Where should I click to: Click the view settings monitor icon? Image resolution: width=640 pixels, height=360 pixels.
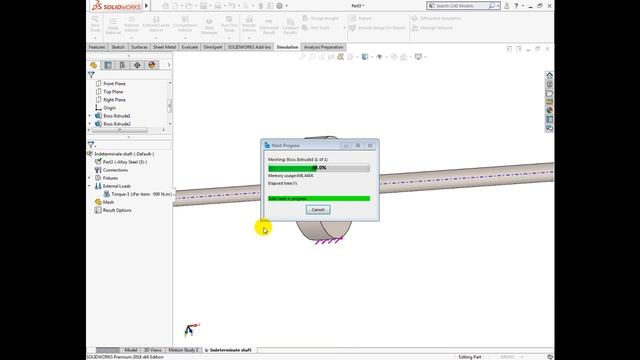[x=418, y=57]
